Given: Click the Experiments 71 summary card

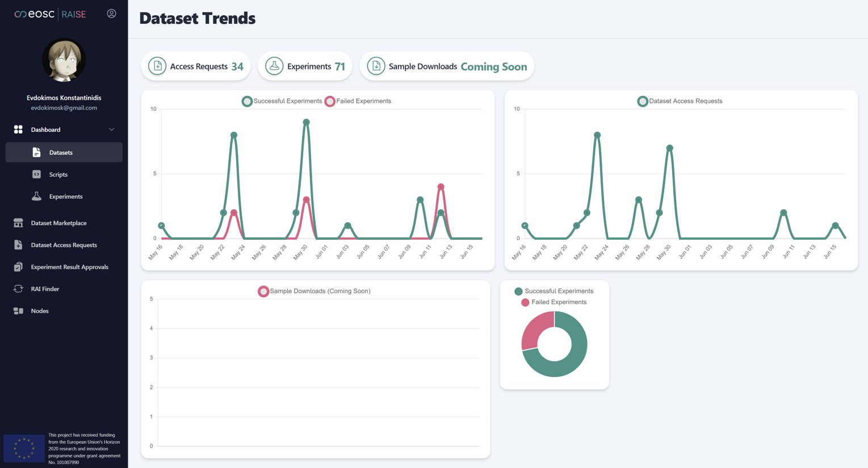Looking at the screenshot, I should [x=305, y=66].
